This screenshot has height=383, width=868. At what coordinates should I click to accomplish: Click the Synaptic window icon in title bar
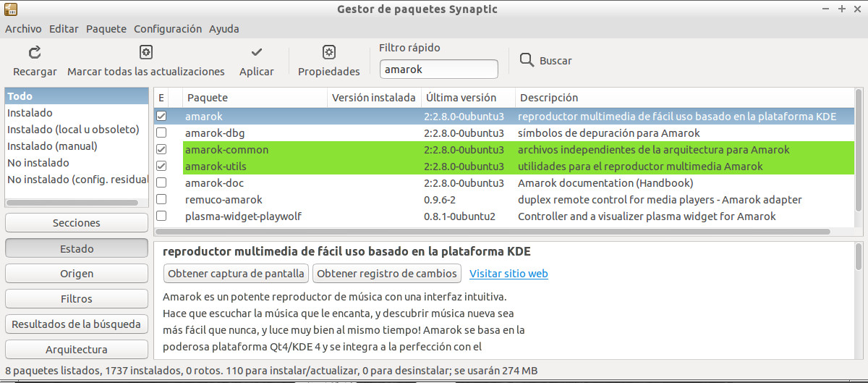[x=11, y=9]
